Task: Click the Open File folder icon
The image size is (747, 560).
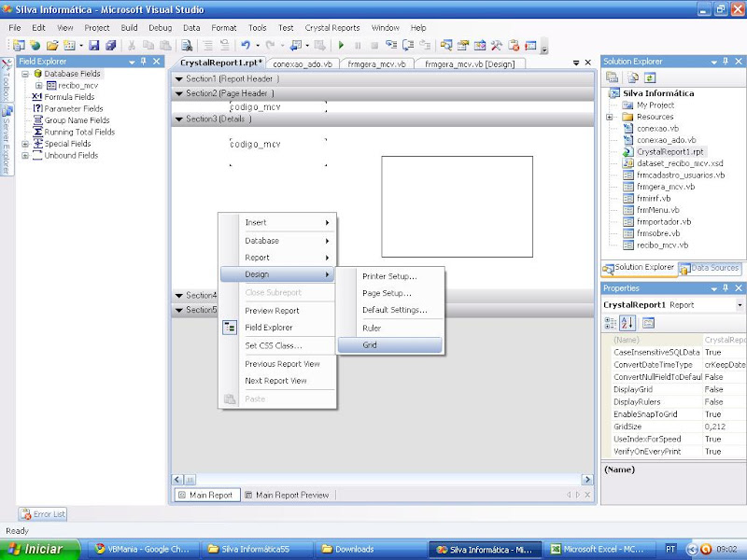Action: point(52,45)
